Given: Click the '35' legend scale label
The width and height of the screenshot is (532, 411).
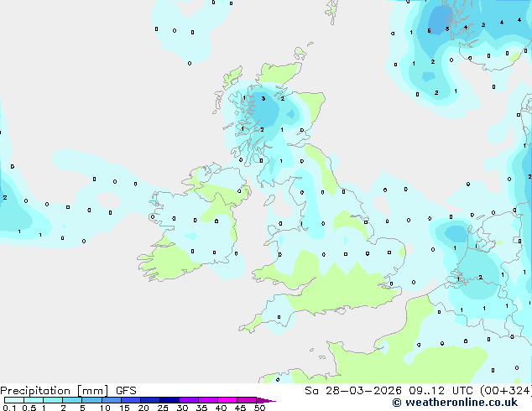Looking at the screenshot, I should point(201,408).
